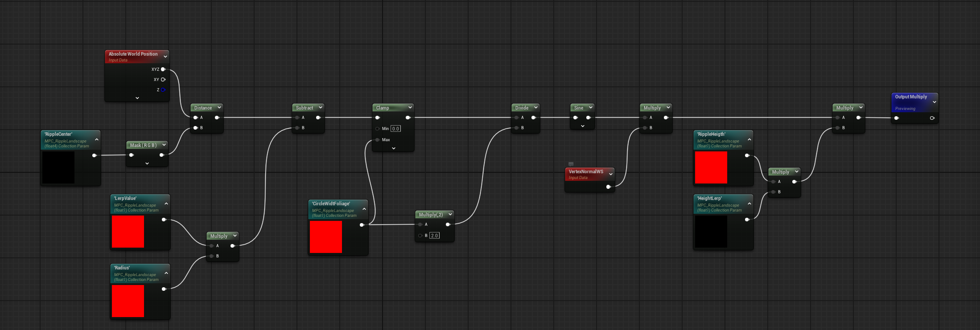Image resolution: width=980 pixels, height=330 pixels.
Task: Click the Distance node's B input pin
Action: [196, 128]
